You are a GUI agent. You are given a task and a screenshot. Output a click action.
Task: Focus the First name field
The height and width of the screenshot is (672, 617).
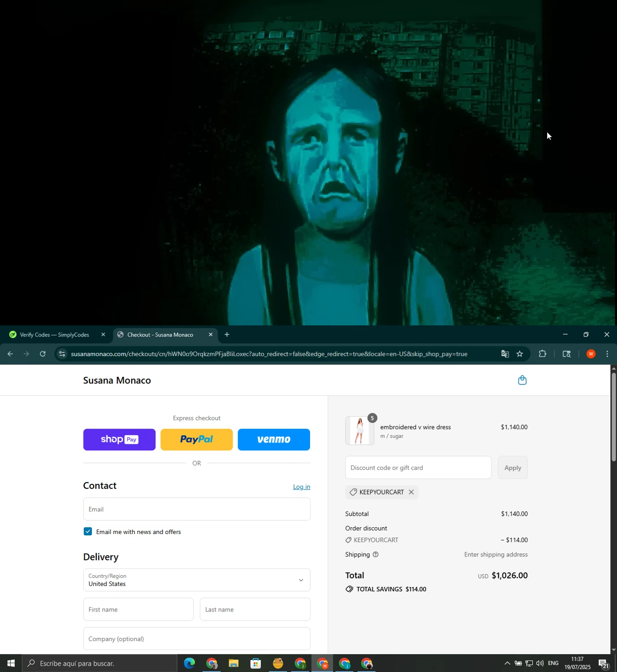coord(138,609)
